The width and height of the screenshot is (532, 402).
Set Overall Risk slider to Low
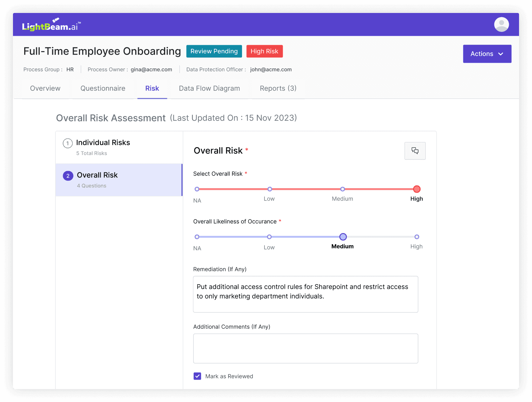pos(270,189)
